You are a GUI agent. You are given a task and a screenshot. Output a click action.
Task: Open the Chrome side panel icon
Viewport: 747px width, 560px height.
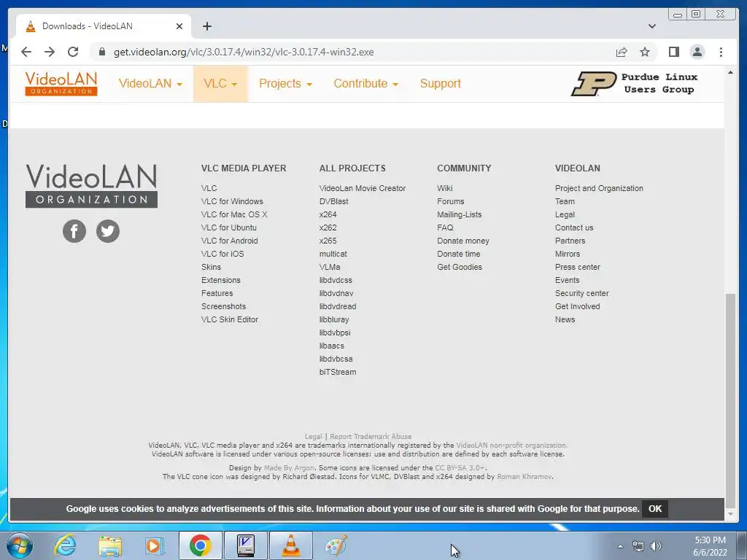coord(673,52)
